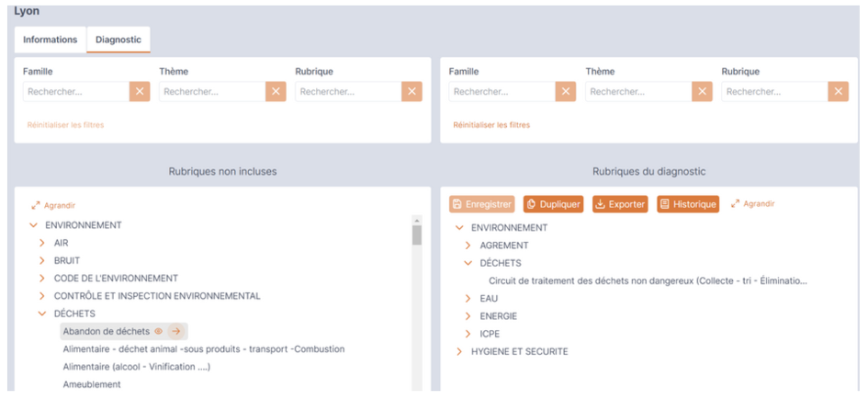
Task: Select the Diagnostic tab
Action: (x=118, y=40)
